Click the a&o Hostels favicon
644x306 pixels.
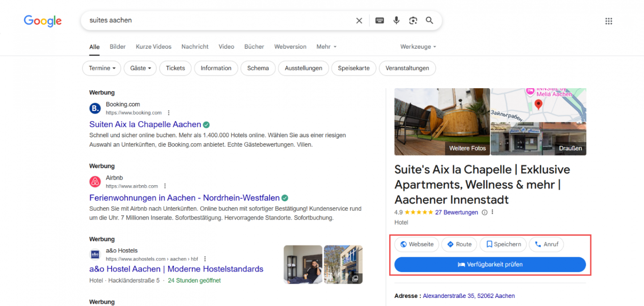(x=95, y=255)
